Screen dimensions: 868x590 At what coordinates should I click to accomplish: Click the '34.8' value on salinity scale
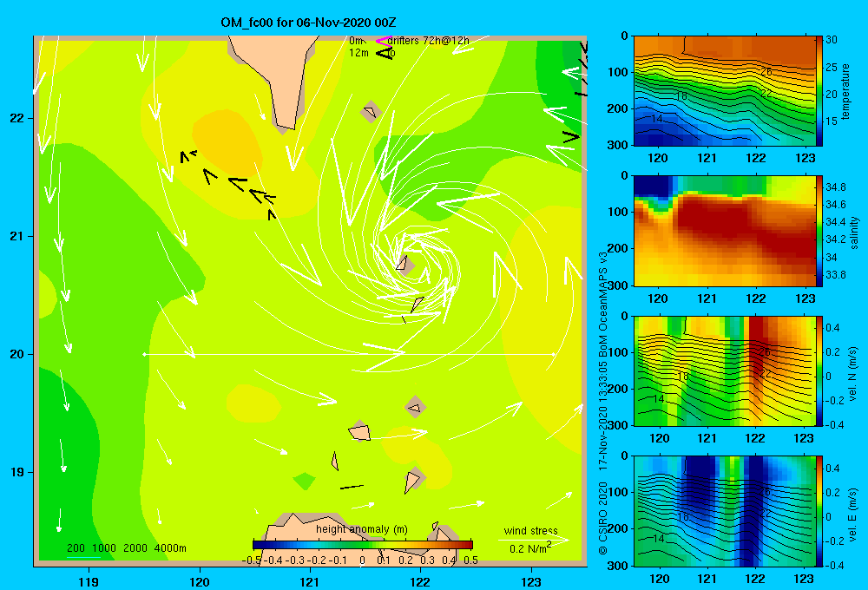click(835, 187)
